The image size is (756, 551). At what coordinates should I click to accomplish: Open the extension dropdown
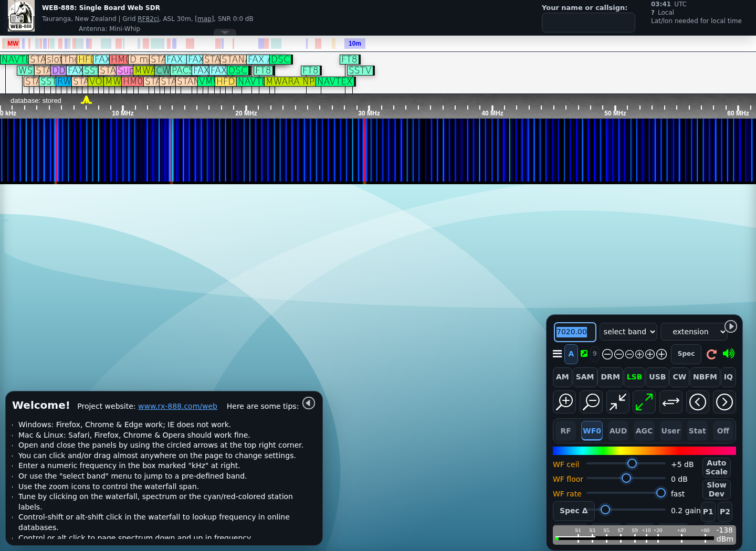(x=694, y=332)
